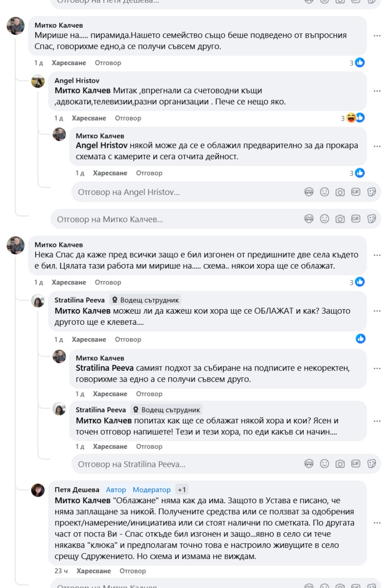
Task: Click emoji icon in Stratilina Peeva reply box
Action: pyautogui.click(x=324, y=464)
